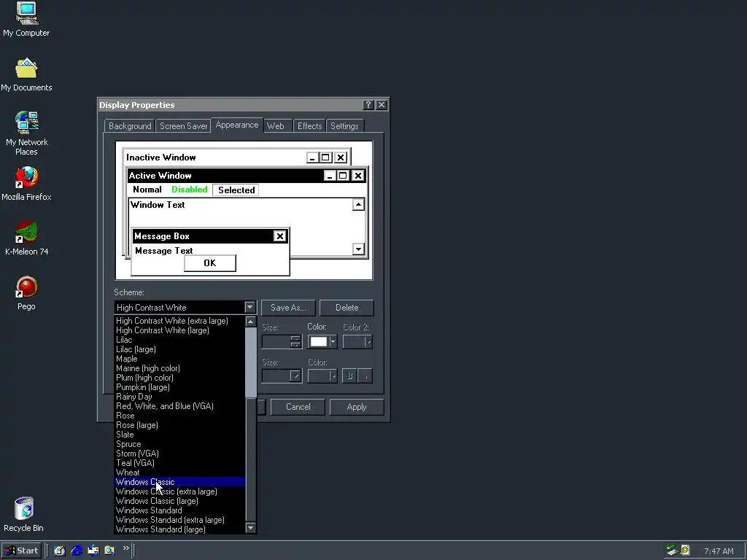The width and height of the screenshot is (747, 560).
Task: Click the Cancel button
Action: pyautogui.click(x=298, y=407)
